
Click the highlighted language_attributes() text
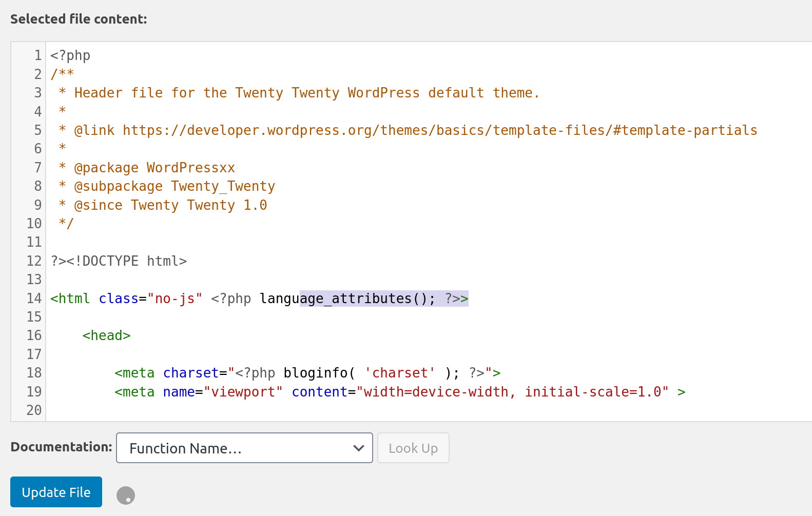(384, 299)
